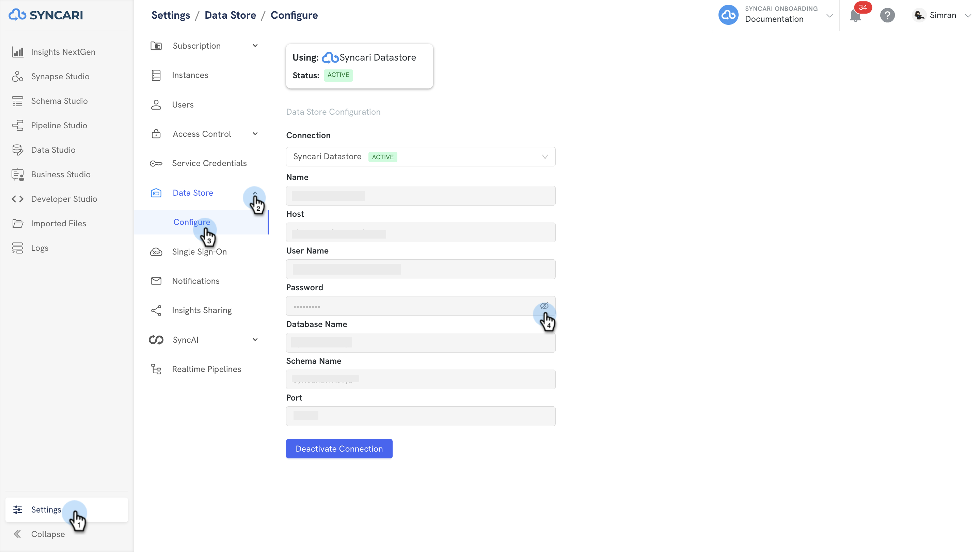Click the Users person icon
980x552 pixels.
pyautogui.click(x=156, y=105)
